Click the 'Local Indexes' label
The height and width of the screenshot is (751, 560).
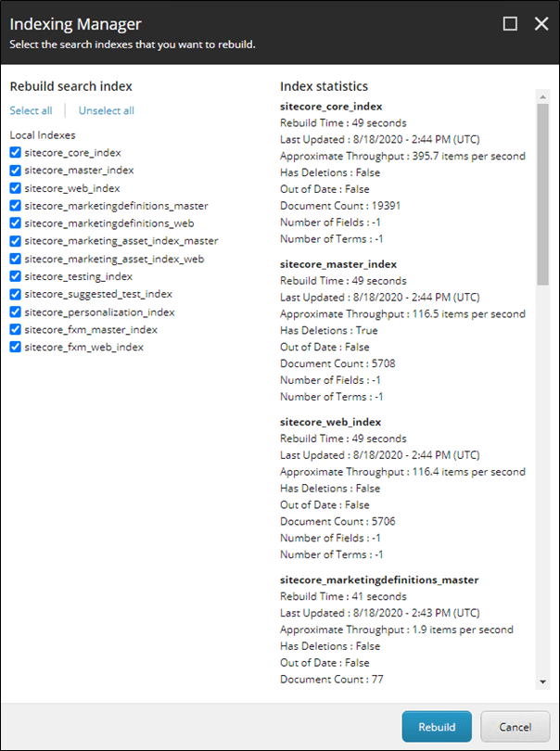43,135
